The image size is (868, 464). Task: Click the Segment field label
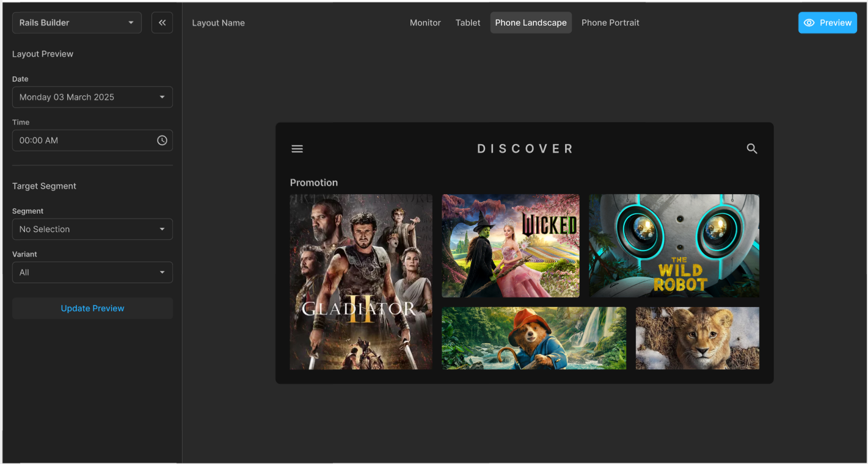click(x=27, y=211)
